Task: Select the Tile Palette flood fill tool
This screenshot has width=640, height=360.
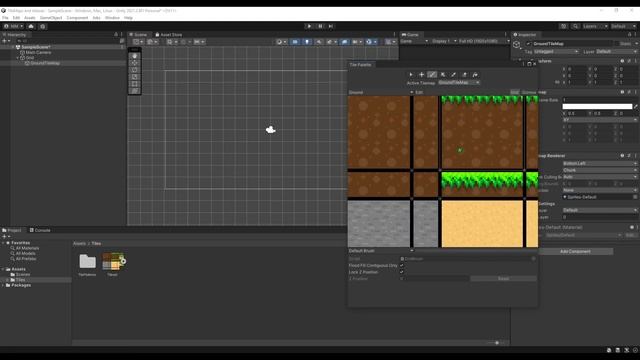Action: coord(475,75)
